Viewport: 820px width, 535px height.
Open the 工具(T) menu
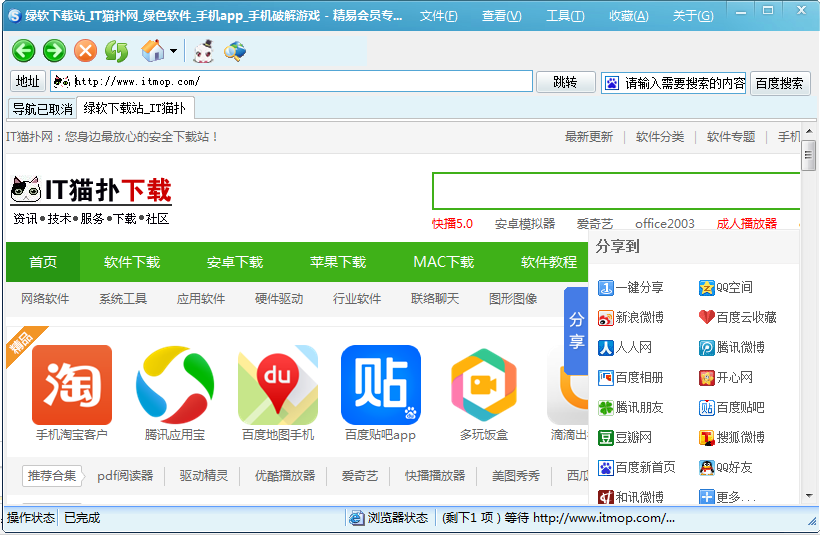coord(565,16)
